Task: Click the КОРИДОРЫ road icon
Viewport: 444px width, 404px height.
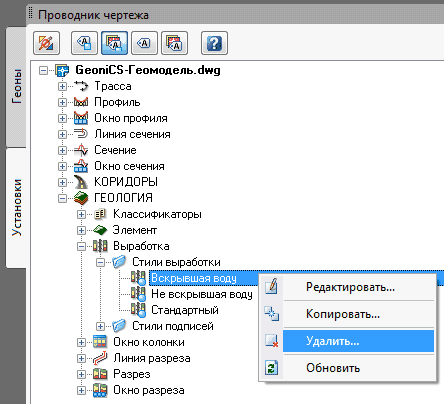Action: 81,182
